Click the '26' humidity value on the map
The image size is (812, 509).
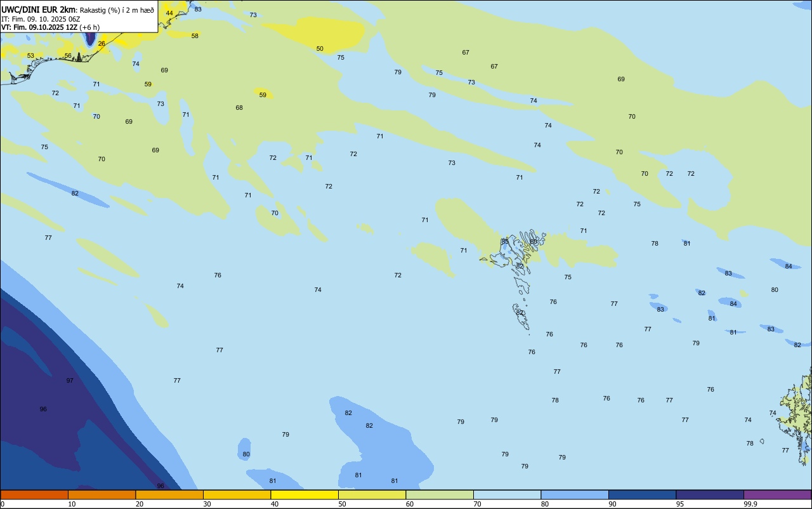[x=101, y=44]
